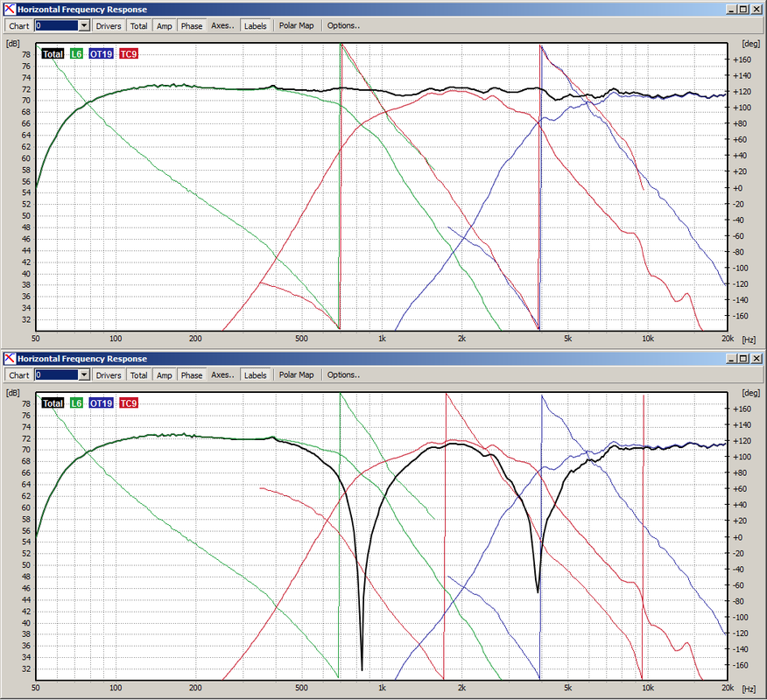This screenshot has height=700, width=767.
Task: Click the black Total legend label in lower chart
Action: point(53,402)
